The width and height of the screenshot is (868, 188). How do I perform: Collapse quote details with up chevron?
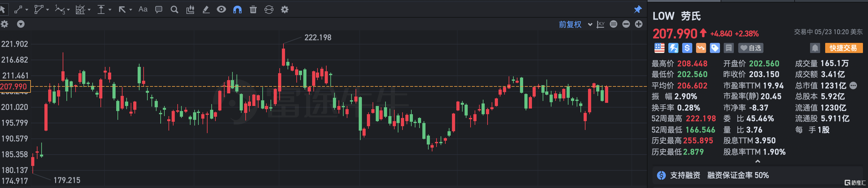click(757, 161)
